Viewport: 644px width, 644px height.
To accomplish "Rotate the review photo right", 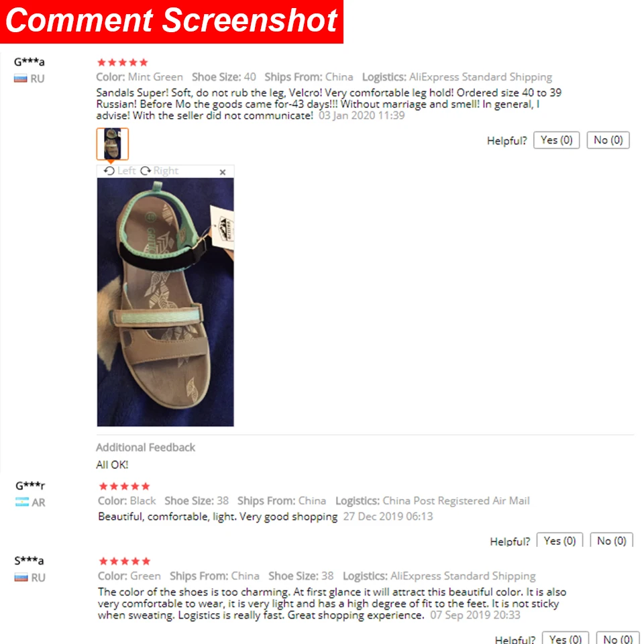I will click(x=160, y=171).
